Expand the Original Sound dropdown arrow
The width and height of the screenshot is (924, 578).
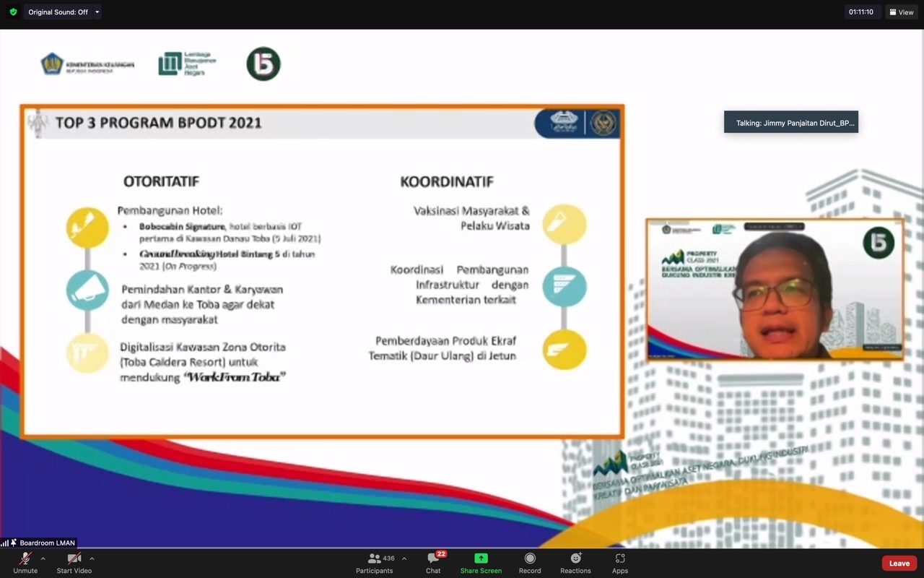point(97,12)
